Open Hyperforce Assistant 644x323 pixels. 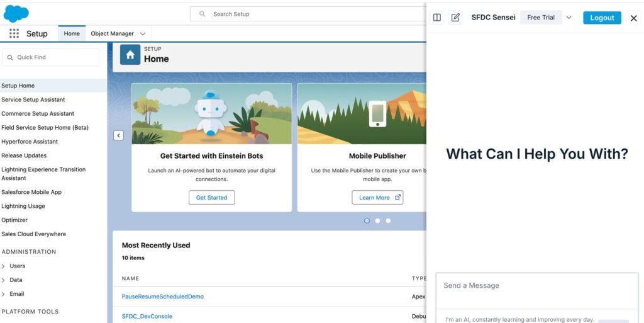point(30,142)
